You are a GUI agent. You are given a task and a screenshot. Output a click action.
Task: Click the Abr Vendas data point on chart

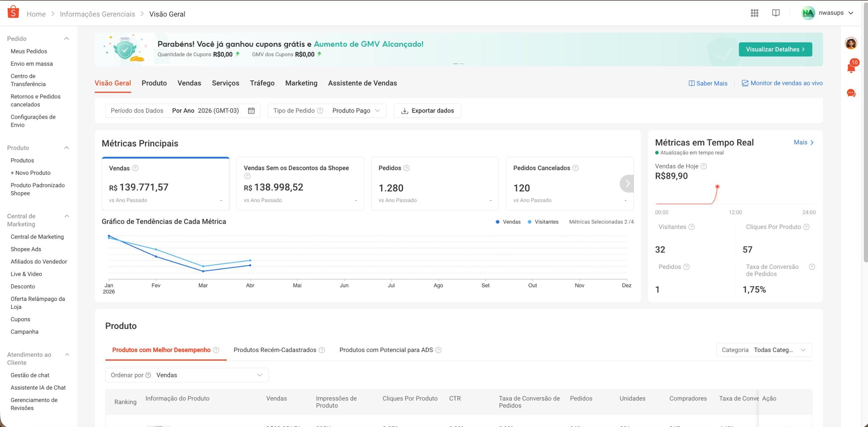[x=250, y=265]
